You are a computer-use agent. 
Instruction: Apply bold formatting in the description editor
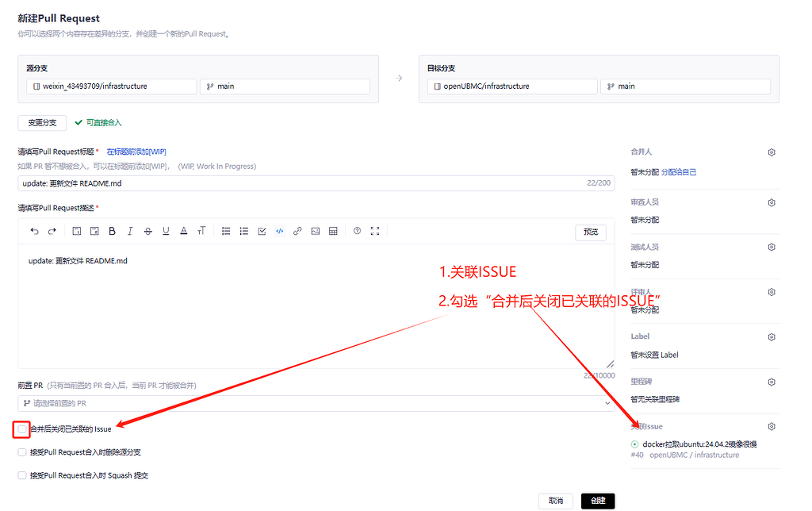113,231
